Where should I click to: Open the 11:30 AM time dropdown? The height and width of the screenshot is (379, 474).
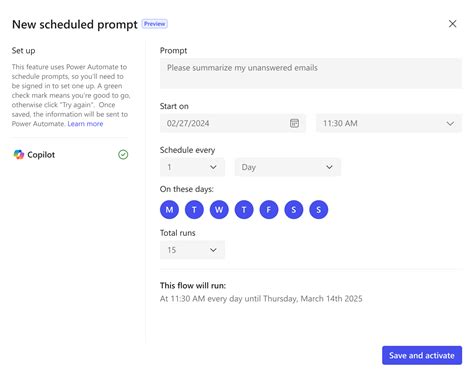(x=389, y=123)
